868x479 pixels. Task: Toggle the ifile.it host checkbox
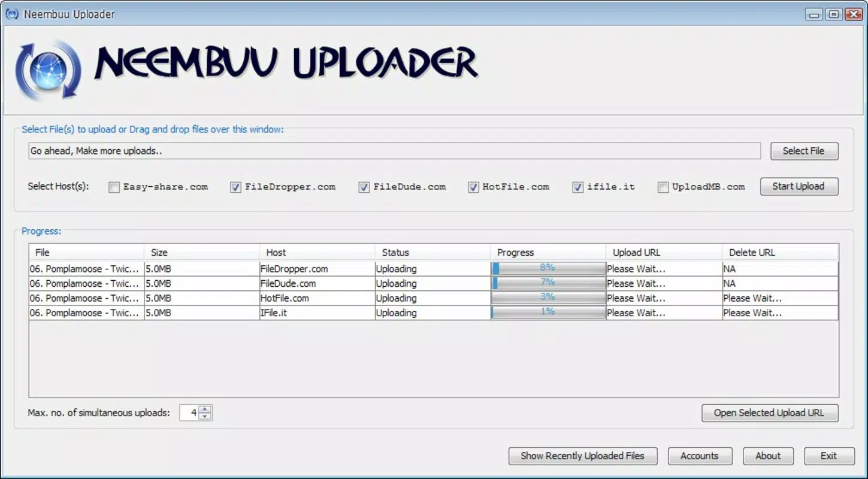(577, 187)
